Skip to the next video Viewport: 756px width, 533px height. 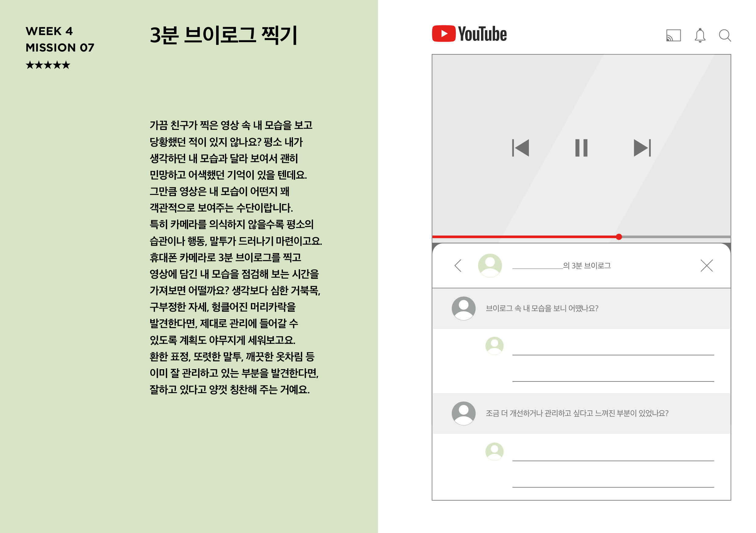pos(642,148)
